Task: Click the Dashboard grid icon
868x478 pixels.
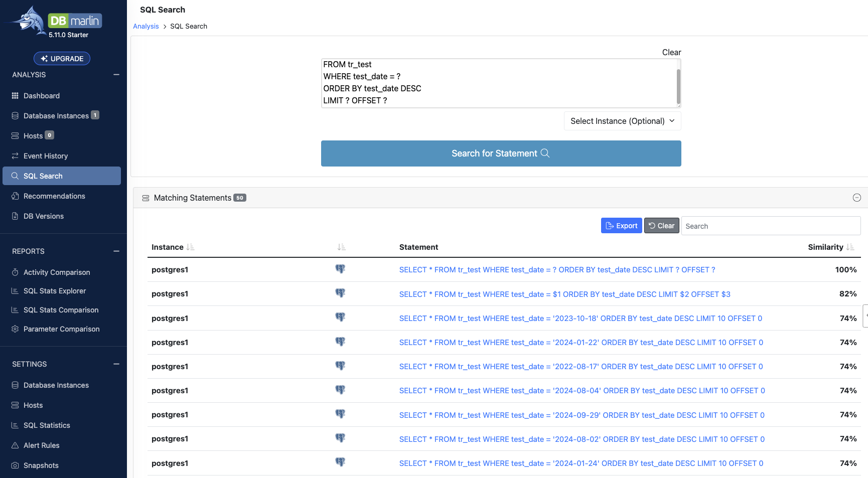Action: [x=15, y=96]
